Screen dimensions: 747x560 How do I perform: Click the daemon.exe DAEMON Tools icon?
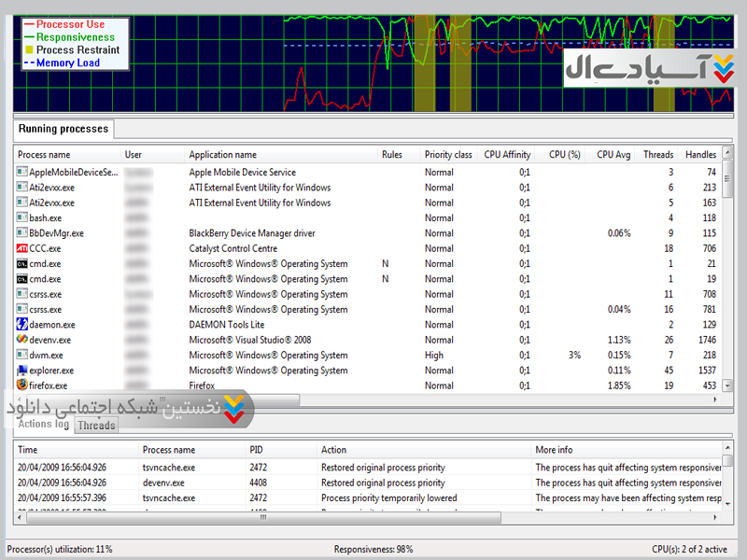pyautogui.click(x=22, y=325)
